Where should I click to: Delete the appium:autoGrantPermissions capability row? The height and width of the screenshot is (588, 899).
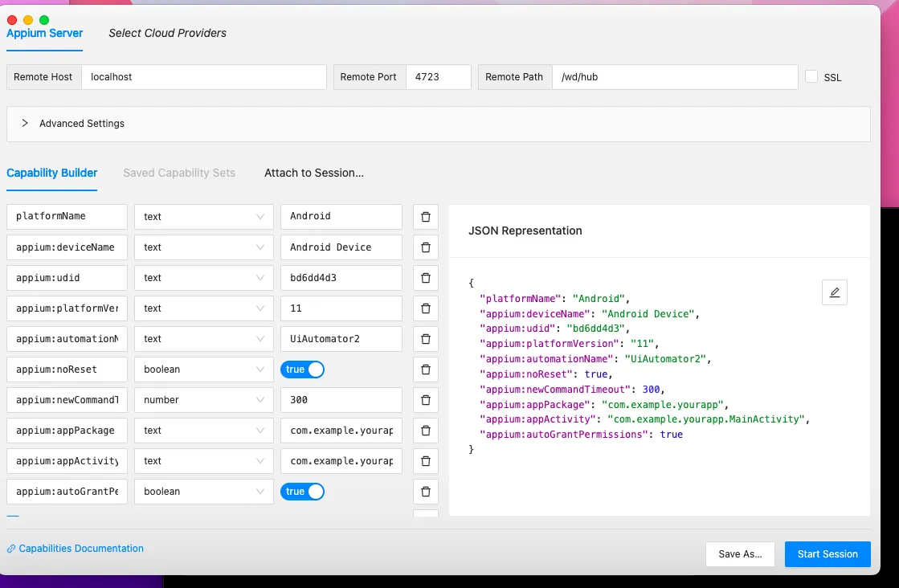[x=426, y=492]
